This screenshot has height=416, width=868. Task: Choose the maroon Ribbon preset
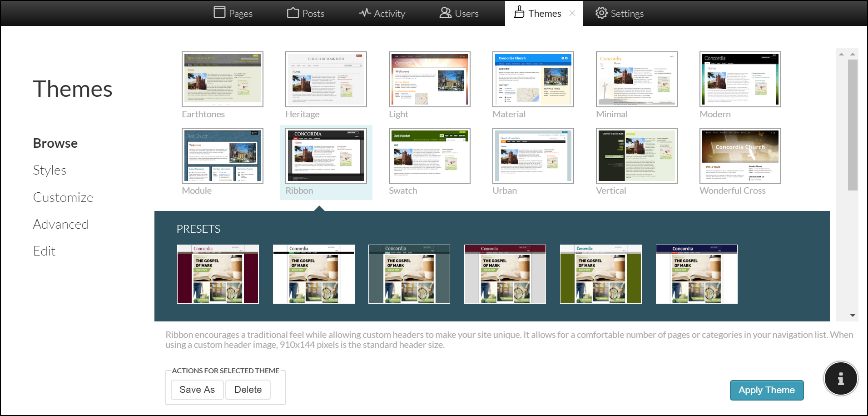click(x=218, y=274)
